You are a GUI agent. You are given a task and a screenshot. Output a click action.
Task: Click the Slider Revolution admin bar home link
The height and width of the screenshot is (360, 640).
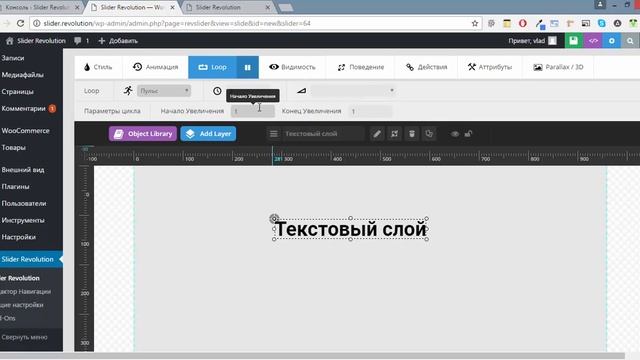coord(36,41)
